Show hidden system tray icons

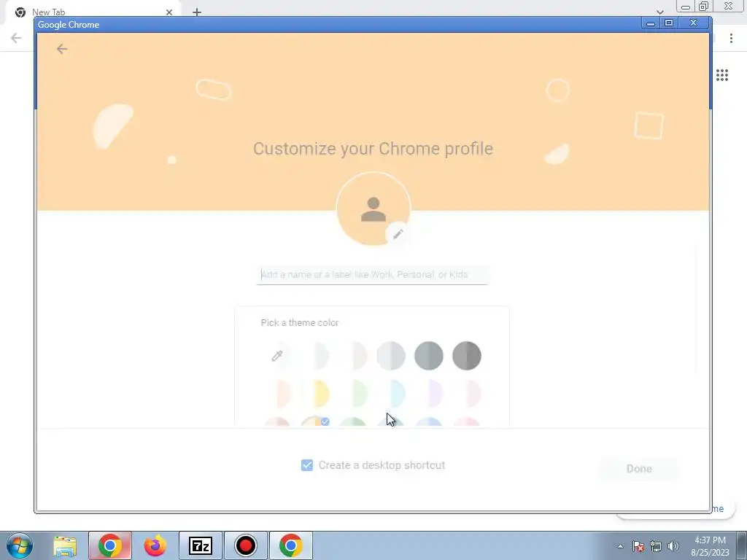click(620, 546)
